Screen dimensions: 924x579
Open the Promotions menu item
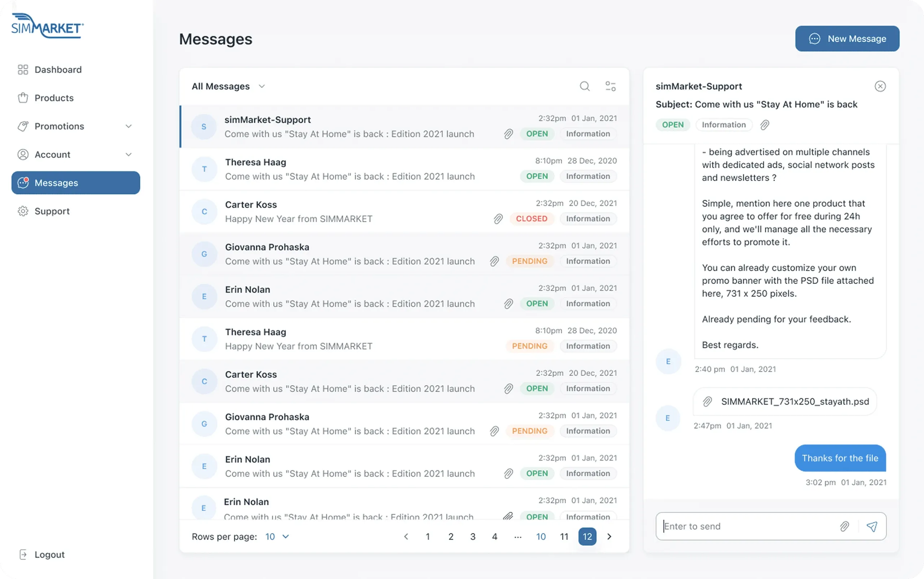[76, 126]
